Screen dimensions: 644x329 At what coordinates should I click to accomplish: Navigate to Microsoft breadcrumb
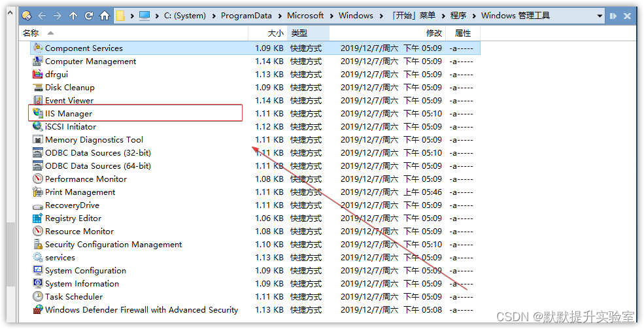coord(305,16)
